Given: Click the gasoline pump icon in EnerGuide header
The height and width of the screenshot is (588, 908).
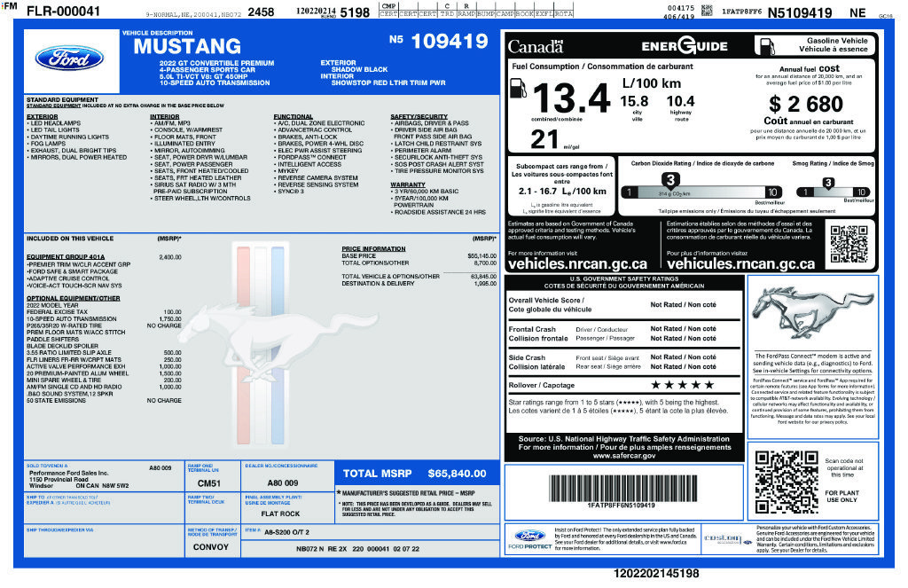Looking at the screenshot, I should pos(767,46).
